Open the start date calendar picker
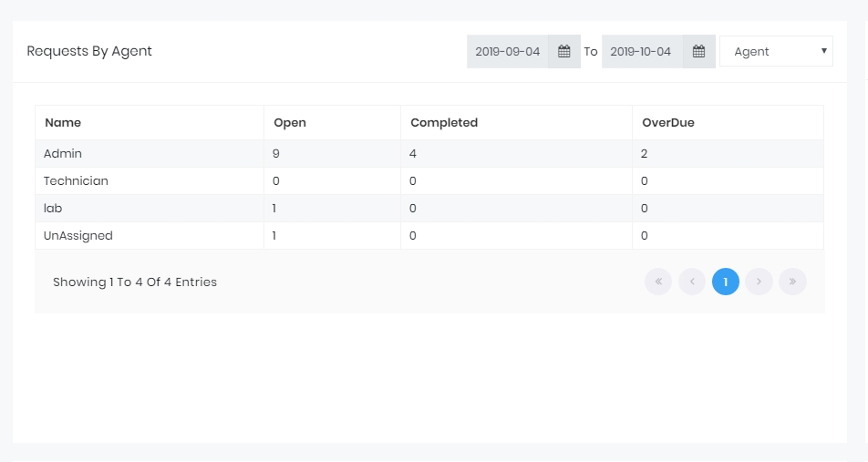Screen dimensions: 868x462 pos(564,52)
